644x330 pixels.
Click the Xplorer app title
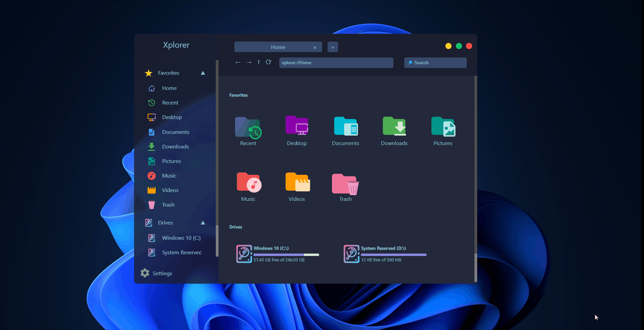click(176, 45)
